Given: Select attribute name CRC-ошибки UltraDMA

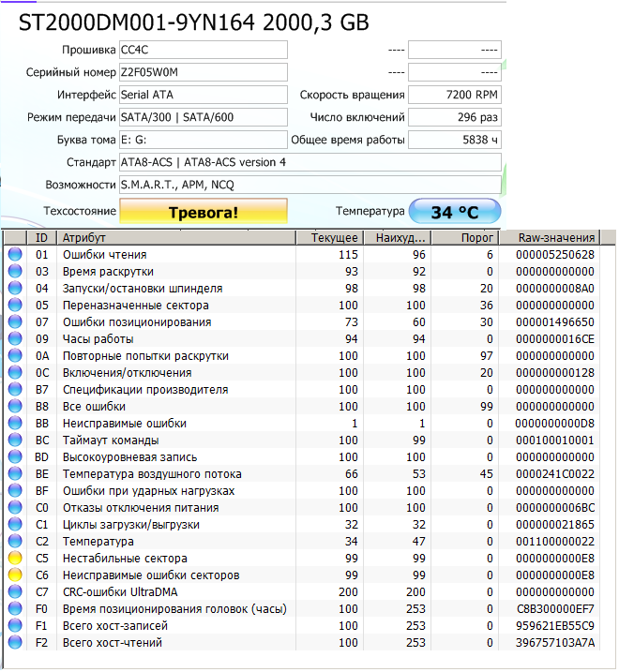Looking at the screenshot, I should tap(120, 592).
